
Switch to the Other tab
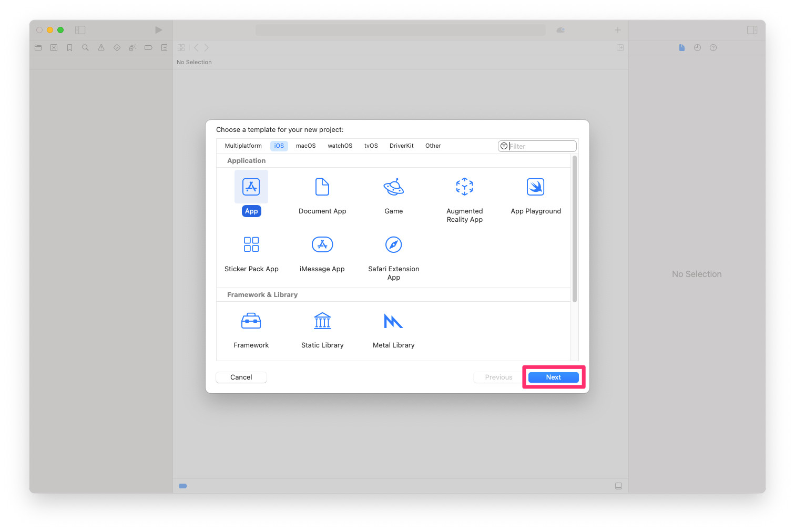pyautogui.click(x=433, y=146)
